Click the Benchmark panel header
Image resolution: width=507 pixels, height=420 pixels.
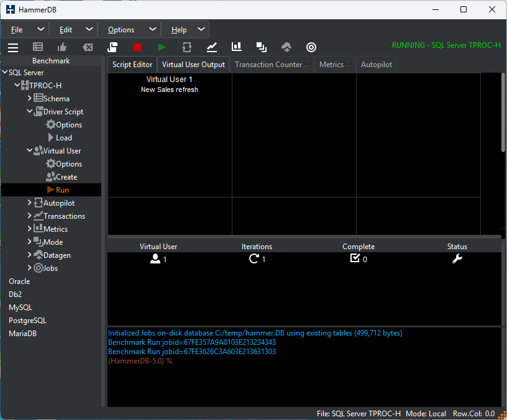51,60
